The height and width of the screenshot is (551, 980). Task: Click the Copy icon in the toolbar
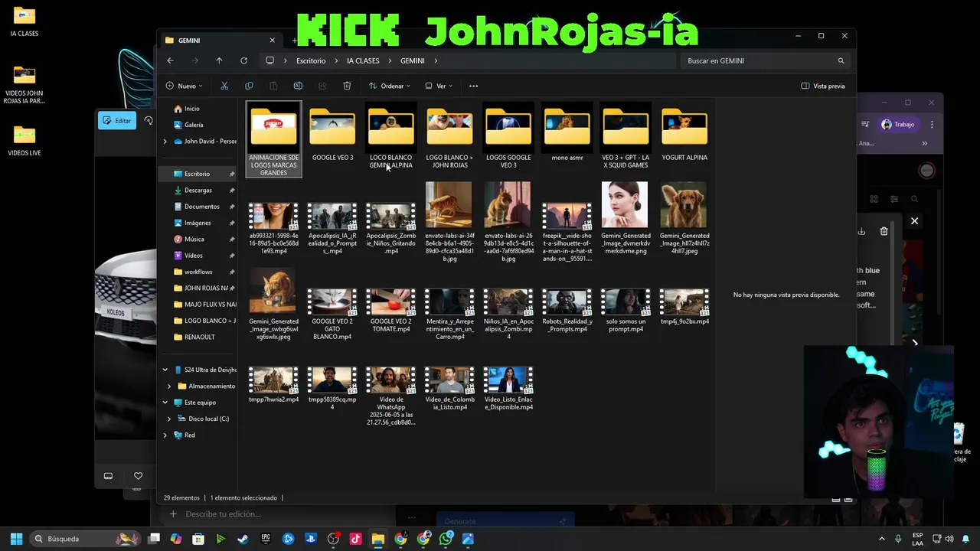[x=249, y=86]
